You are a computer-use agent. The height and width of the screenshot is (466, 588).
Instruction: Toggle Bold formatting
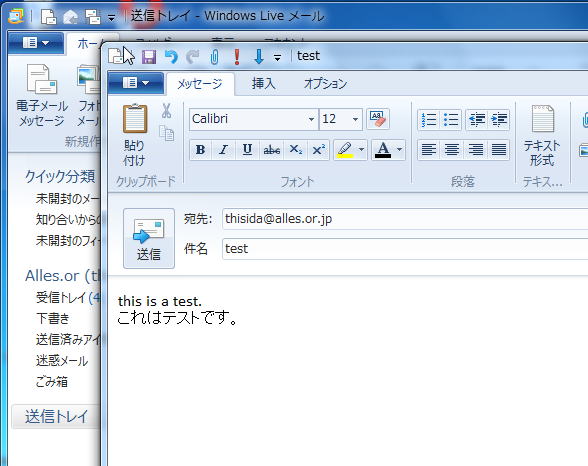tap(201, 150)
